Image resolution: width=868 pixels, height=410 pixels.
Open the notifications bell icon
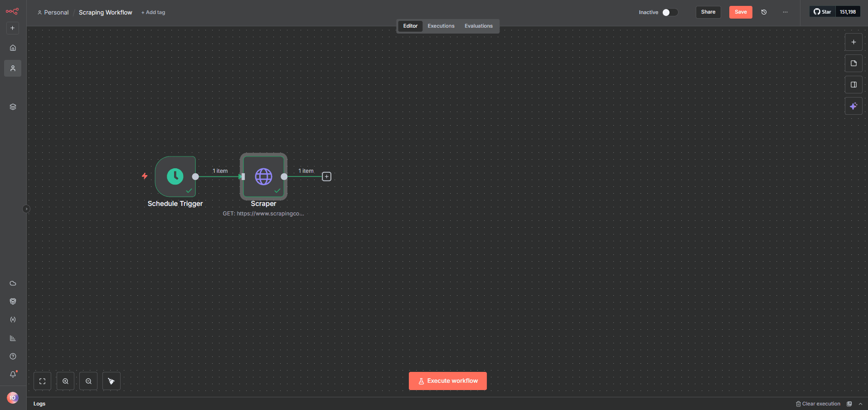[x=13, y=375]
